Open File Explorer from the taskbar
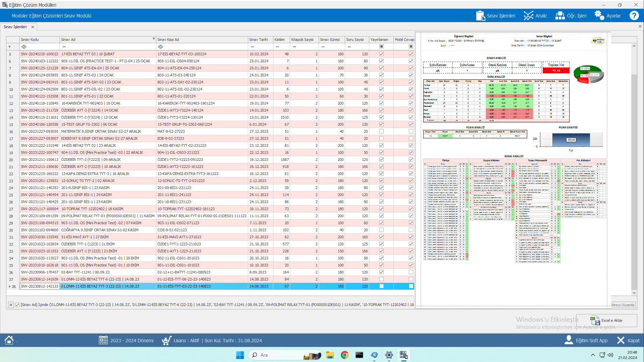This screenshot has width=644, height=362. click(330, 355)
